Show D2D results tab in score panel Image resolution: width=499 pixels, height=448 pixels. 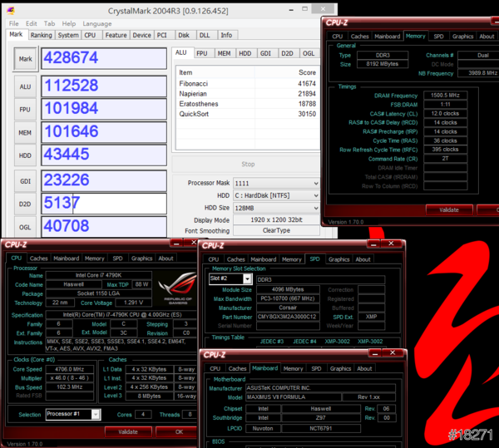(287, 53)
